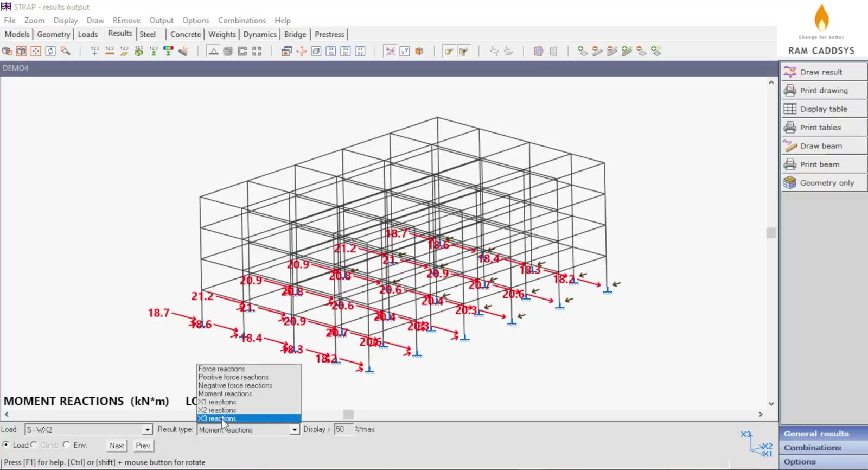Switch to the Dynamics tab

pyautogui.click(x=260, y=34)
